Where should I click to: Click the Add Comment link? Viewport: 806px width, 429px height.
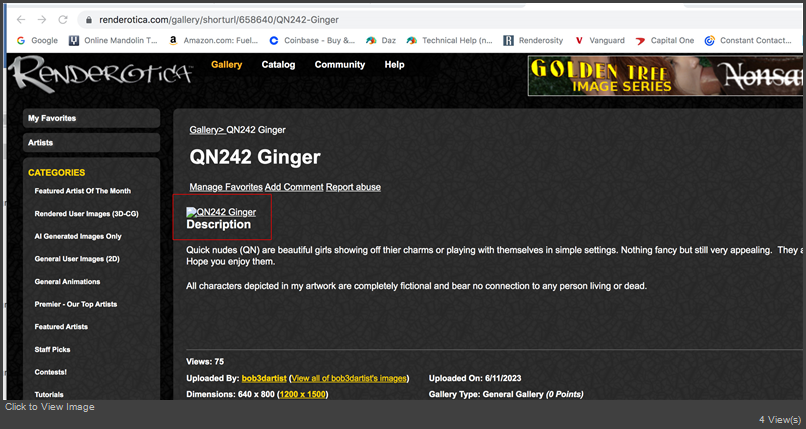click(294, 187)
